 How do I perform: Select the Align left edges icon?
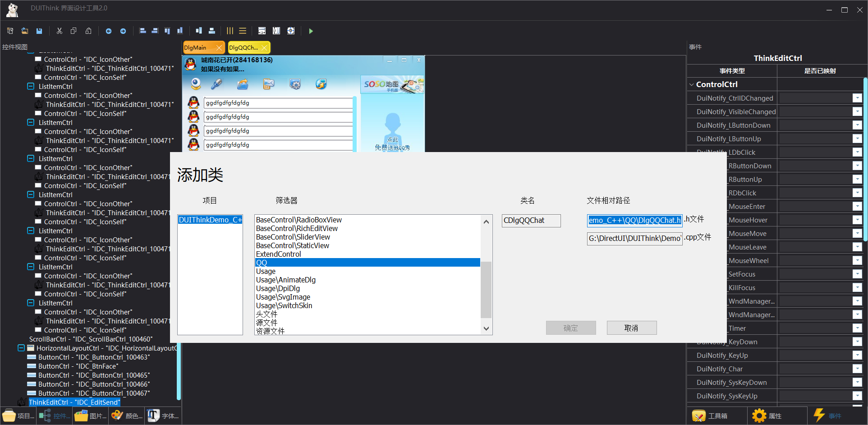point(142,31)
